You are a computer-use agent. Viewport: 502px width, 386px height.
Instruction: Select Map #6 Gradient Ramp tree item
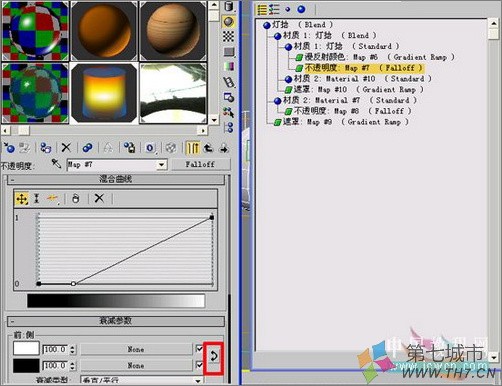pyautogui.click(x=375, y=57)
